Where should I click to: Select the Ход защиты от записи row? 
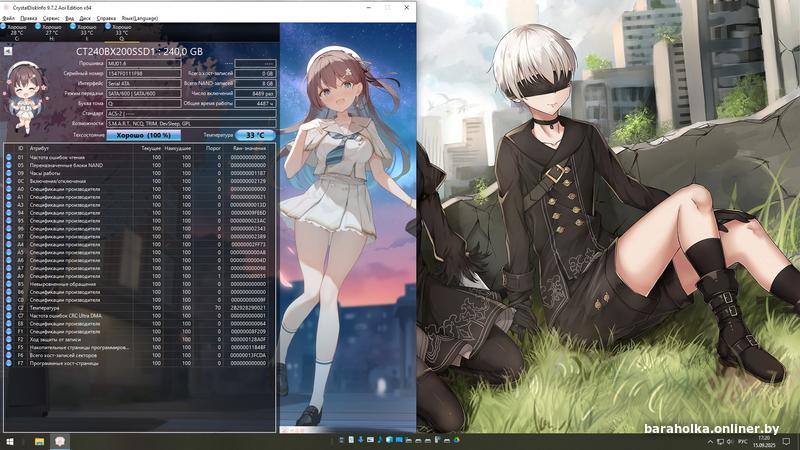pyautogui.click(x=139, y=339)
